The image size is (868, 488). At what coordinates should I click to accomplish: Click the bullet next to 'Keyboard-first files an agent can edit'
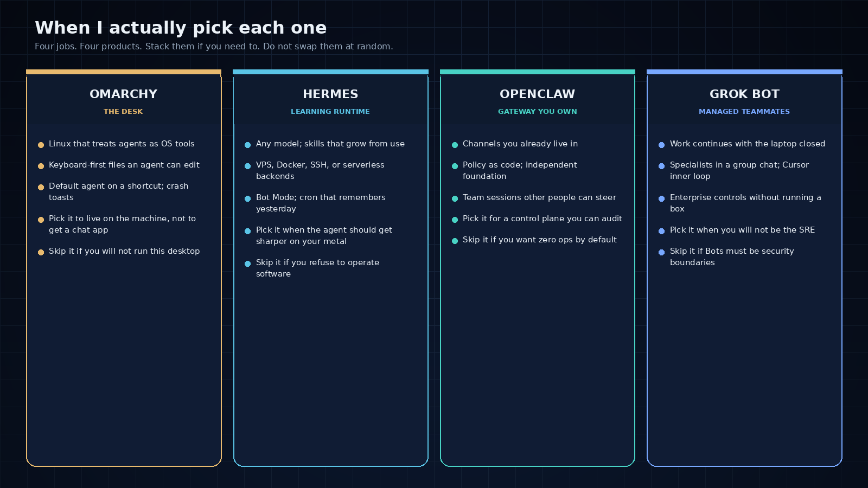tap(41, 166)
